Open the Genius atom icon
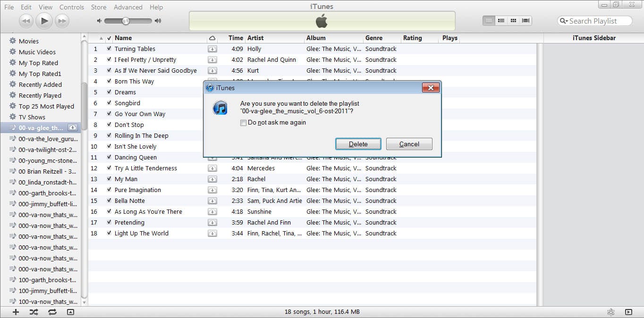The image size is (644, 318). pyautogui.click(x=610, y=312)
